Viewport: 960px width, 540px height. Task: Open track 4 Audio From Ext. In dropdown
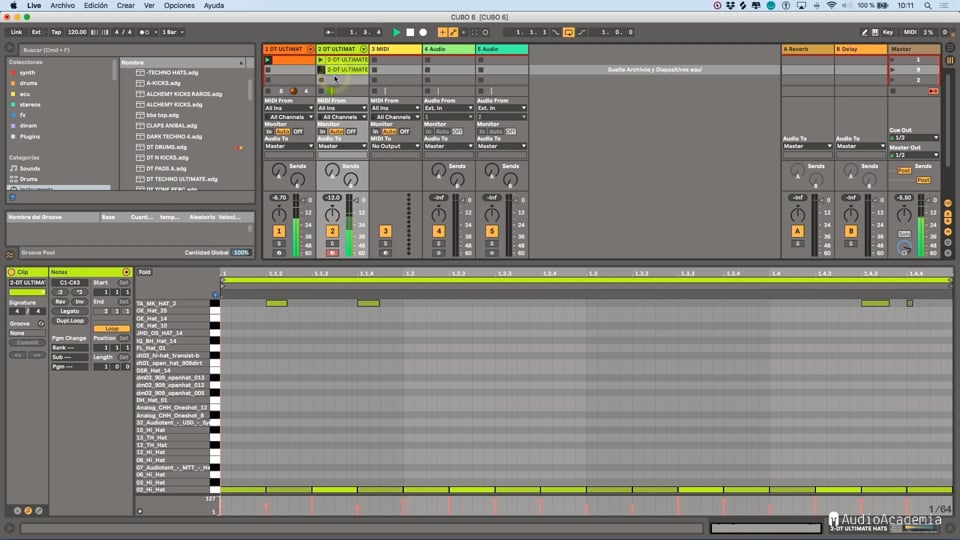[x=449, y=108]
